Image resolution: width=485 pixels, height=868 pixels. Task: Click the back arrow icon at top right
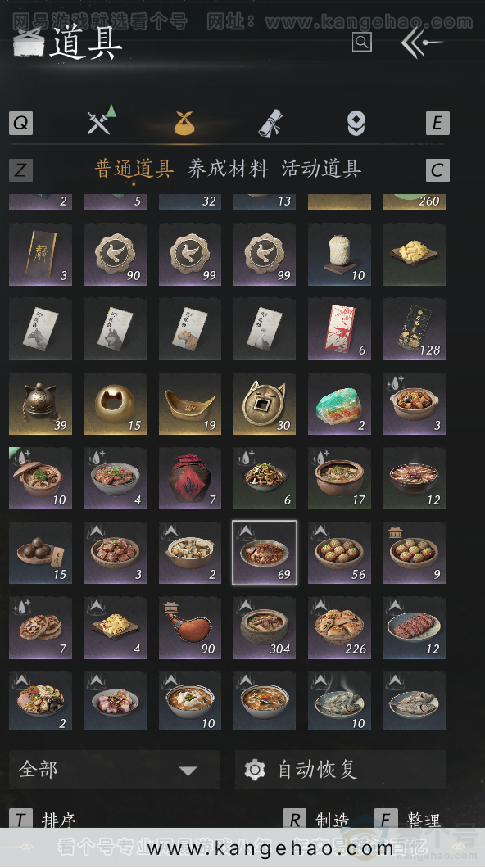[421, 43]
